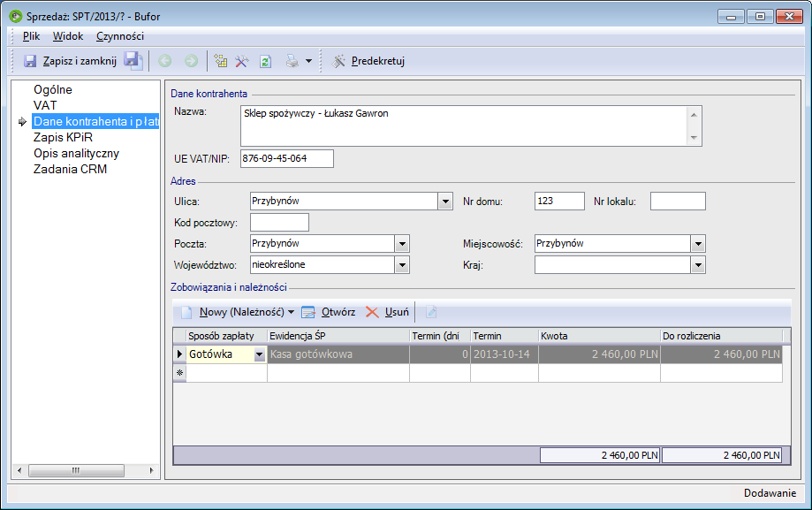Click the printer icon

292,61
